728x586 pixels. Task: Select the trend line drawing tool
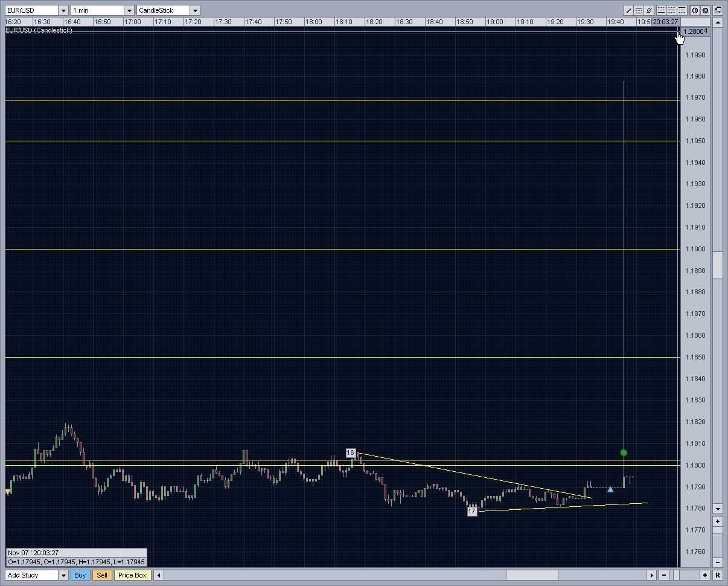click(x=628, y=10)
